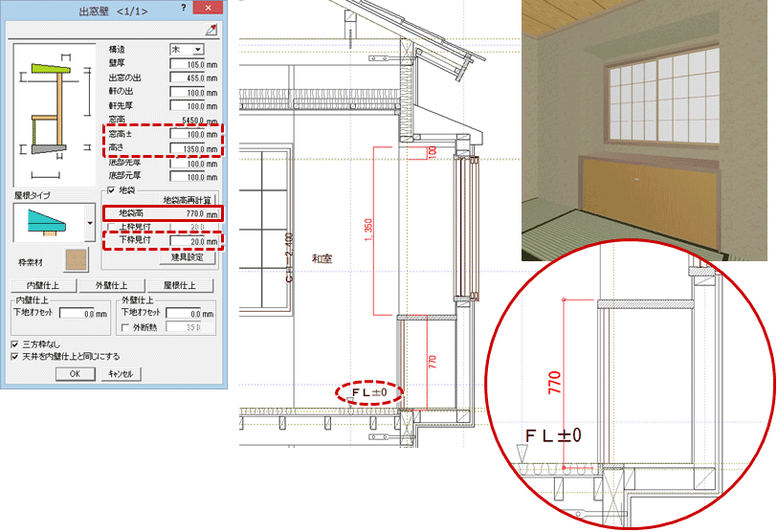Click the 枠素材 frame material swatch

[x=76, y=260]
